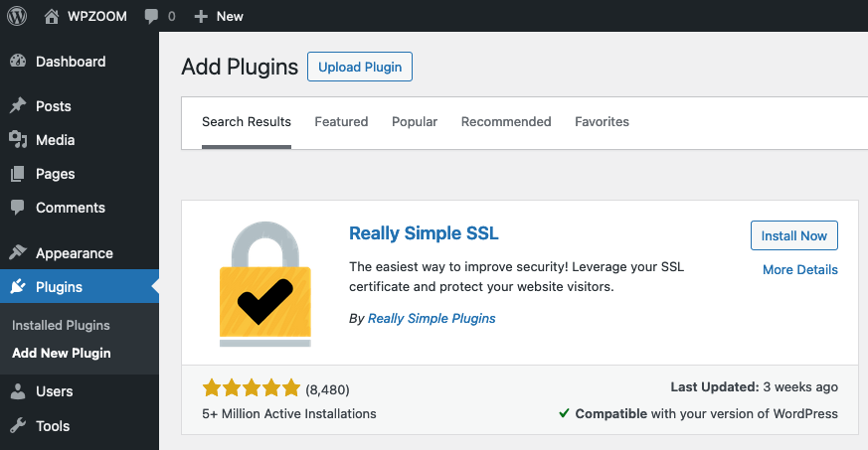
Task: Click the green compatibility checkmark icon
Action: click(564, 413)
